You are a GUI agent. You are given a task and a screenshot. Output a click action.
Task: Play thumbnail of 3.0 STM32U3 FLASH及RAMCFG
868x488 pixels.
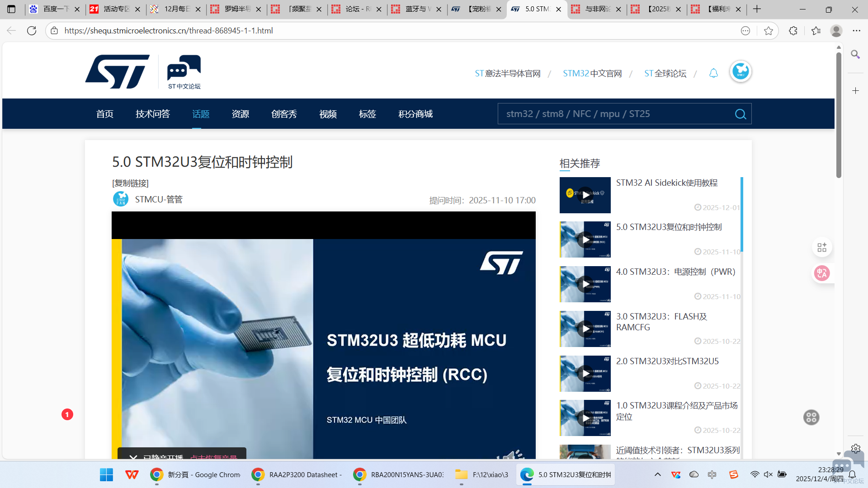click(x=585, y=329)
